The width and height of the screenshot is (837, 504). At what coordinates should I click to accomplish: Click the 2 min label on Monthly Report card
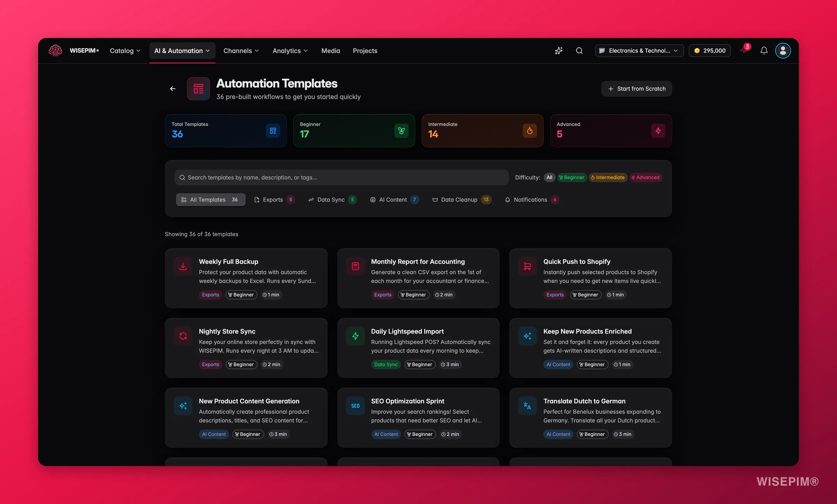point(444,295)
